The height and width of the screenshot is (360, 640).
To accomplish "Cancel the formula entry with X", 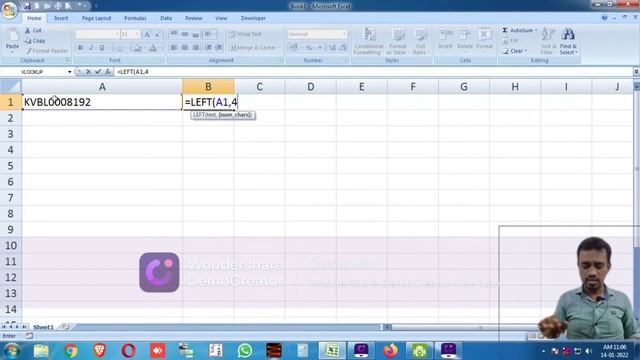I will click(88, 72).
